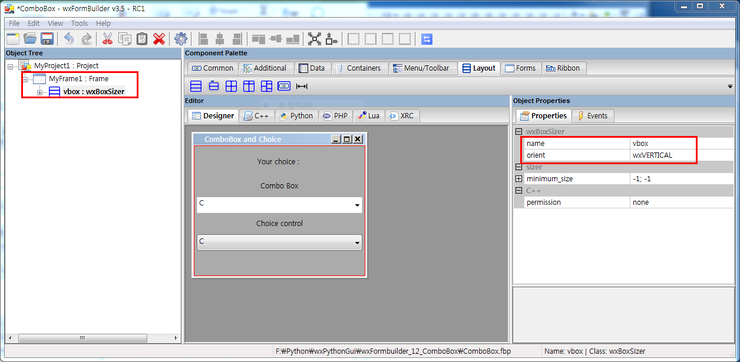Image resolution: width=740 pixels, height=362 pixels.
Task: Show the XRC output tab
Action: click(x=402, y=116)
